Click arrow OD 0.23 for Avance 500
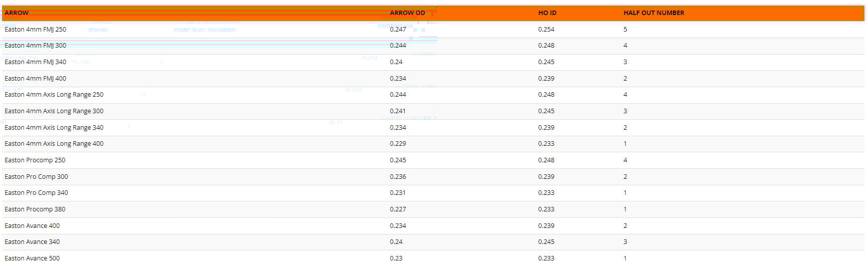Image resolution: width=868 pixels, height=271 pixels. point(396,258)
